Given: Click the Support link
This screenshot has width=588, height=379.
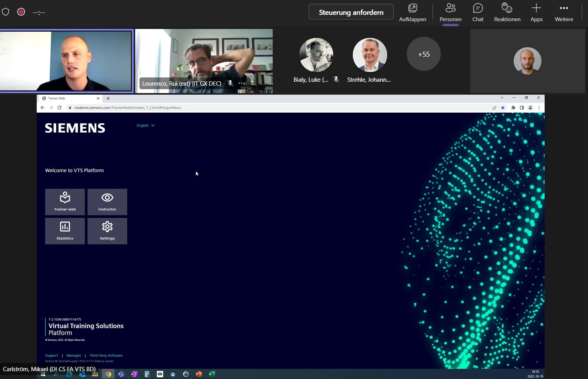Looking at the screenshot, I should pyautogui.click(x=52, y=356).
